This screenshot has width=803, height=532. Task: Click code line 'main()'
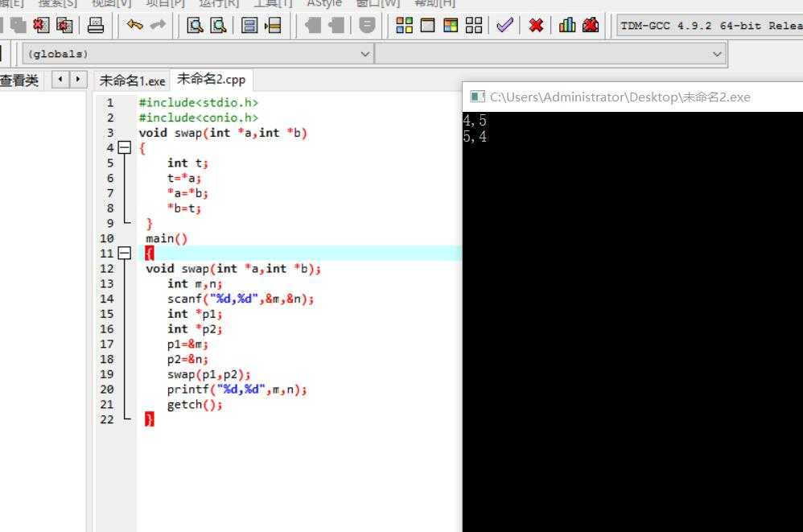tap(167, 238)
